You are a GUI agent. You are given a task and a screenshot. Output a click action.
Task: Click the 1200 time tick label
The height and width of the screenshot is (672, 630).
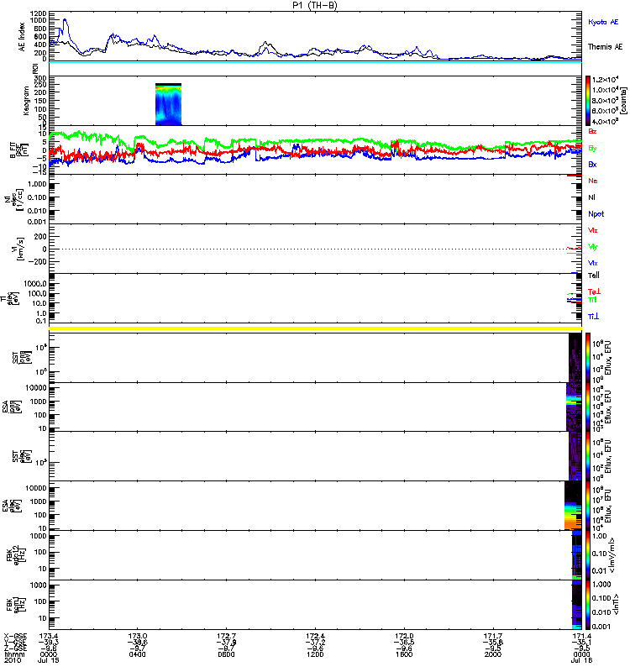click(x=315, y=654)
